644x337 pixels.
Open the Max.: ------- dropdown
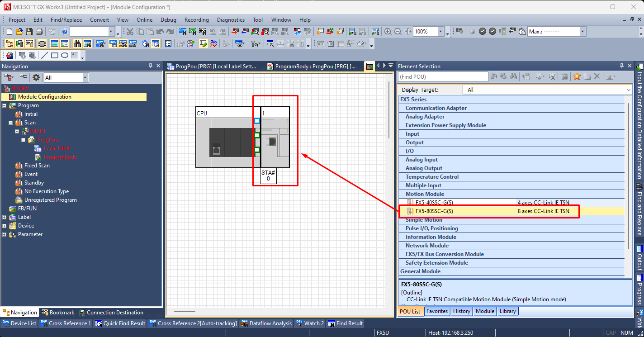pos(582,32)
